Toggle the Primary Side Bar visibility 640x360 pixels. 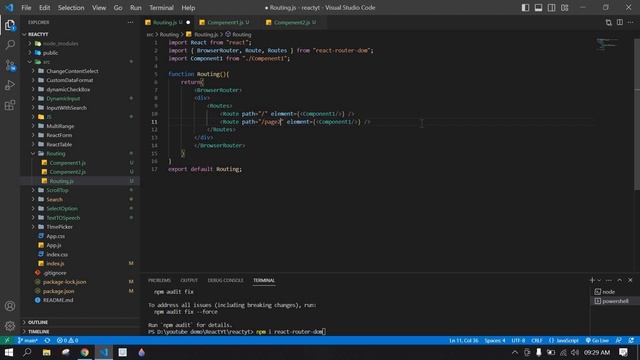pyautogui.click(x=525, y=8)
